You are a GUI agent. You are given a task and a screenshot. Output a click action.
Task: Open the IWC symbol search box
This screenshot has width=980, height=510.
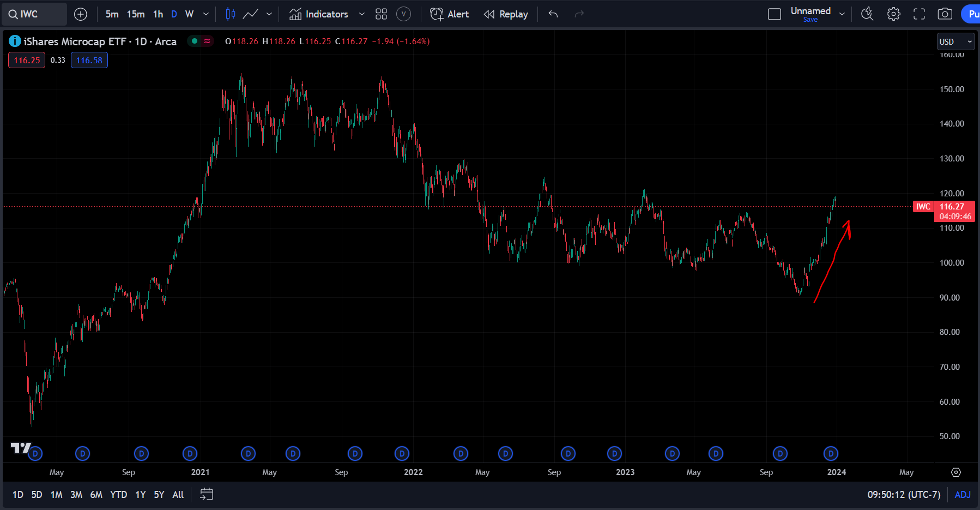pyautogui.click(x=35, y=14)
